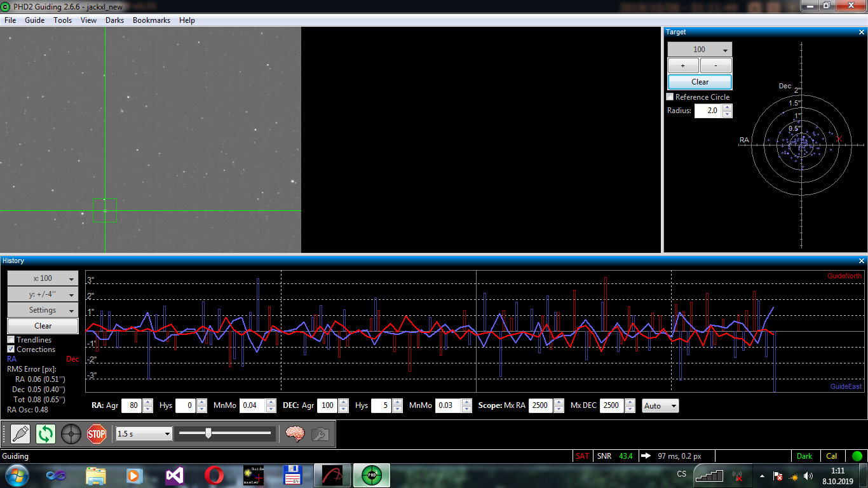
Task: Click the Dark status bar indicator
Action: (x=804, y=456)
